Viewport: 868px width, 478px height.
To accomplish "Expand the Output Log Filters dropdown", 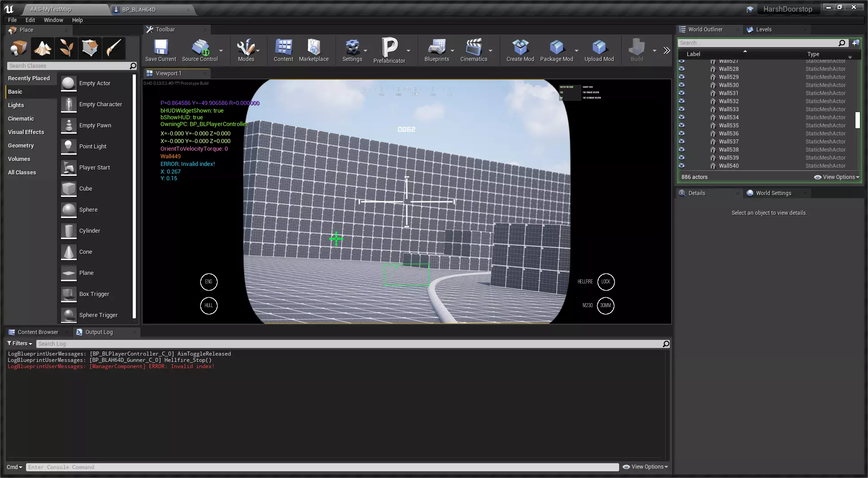I will click(x=20, y=343).
